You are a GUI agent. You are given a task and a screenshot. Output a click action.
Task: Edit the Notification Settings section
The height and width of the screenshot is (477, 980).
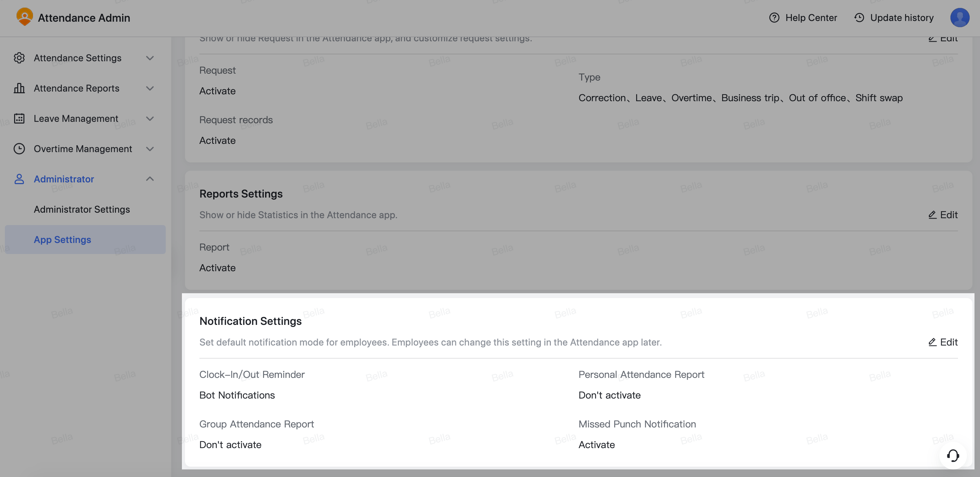pyautogui.click(x=943, y=342)
